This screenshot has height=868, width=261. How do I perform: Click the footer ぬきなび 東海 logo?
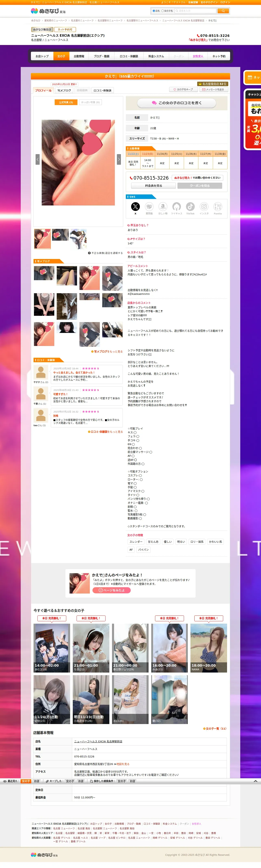tap(44, 855)
